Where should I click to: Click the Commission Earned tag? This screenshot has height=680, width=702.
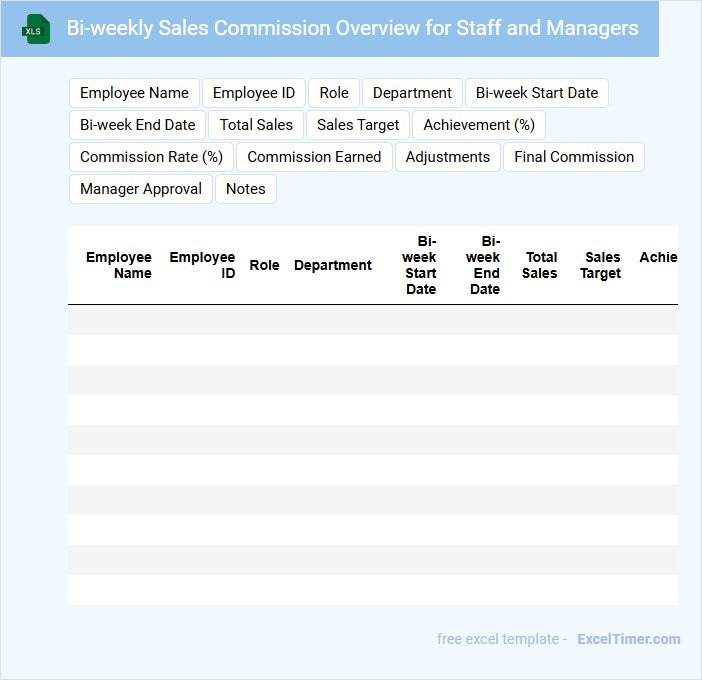(314, 157)
